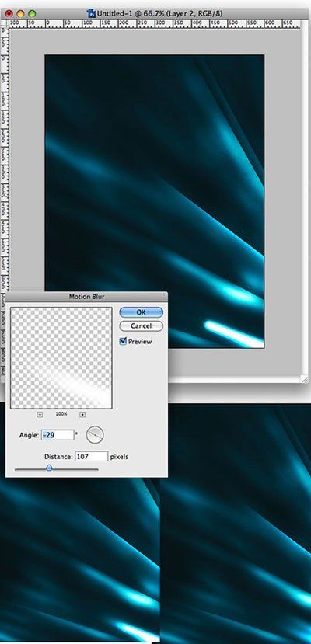
Task: Toggle the Preview checkbox
Action: [123, 341]
